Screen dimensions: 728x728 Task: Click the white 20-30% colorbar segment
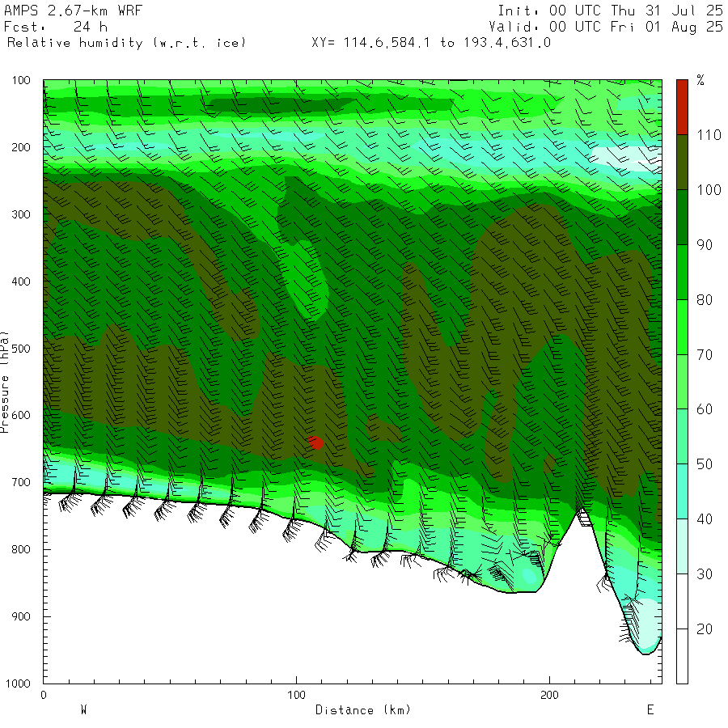pos(682,601)
